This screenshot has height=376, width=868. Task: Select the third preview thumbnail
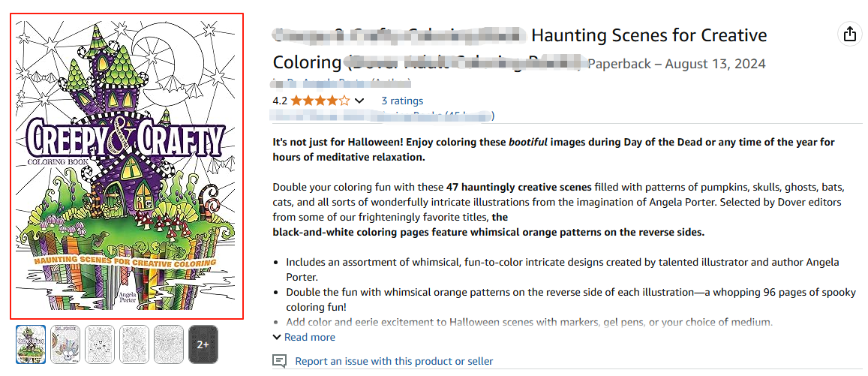click(101, 344)
